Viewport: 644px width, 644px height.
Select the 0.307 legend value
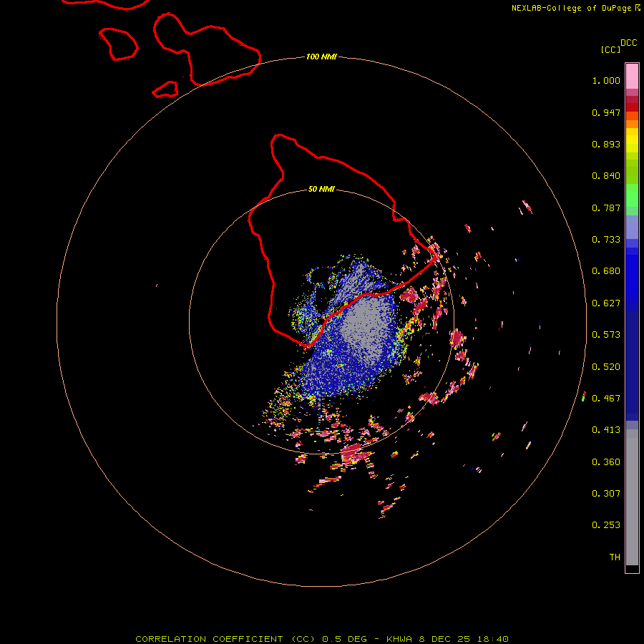point(606,494)
